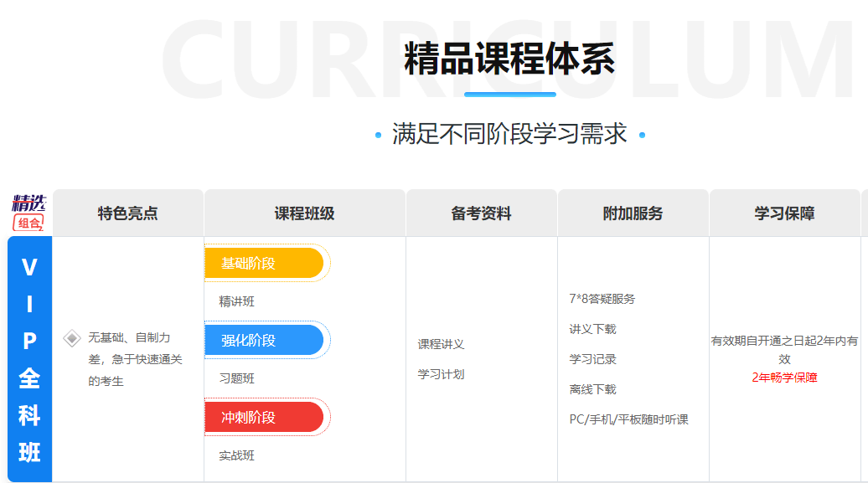Click the 无基础、自制力差 feature description
This screenshot has width=868, height=483.
[x=135, y=359]
